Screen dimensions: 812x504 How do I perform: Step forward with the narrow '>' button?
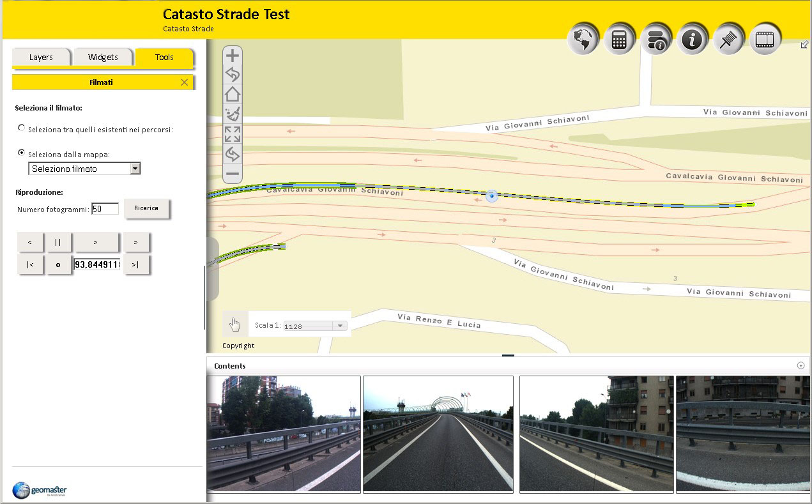[136, 242]
